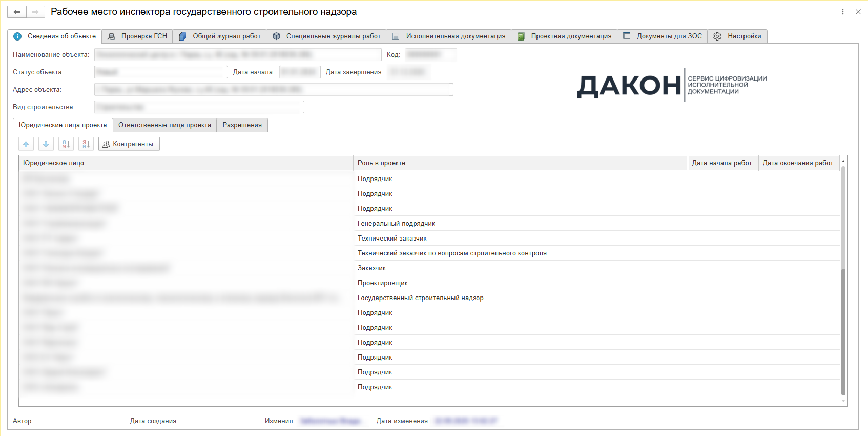Click the back navigation arrow
Image resolution: width=868 pixels, height=436 pixels.
pos(17,12)
